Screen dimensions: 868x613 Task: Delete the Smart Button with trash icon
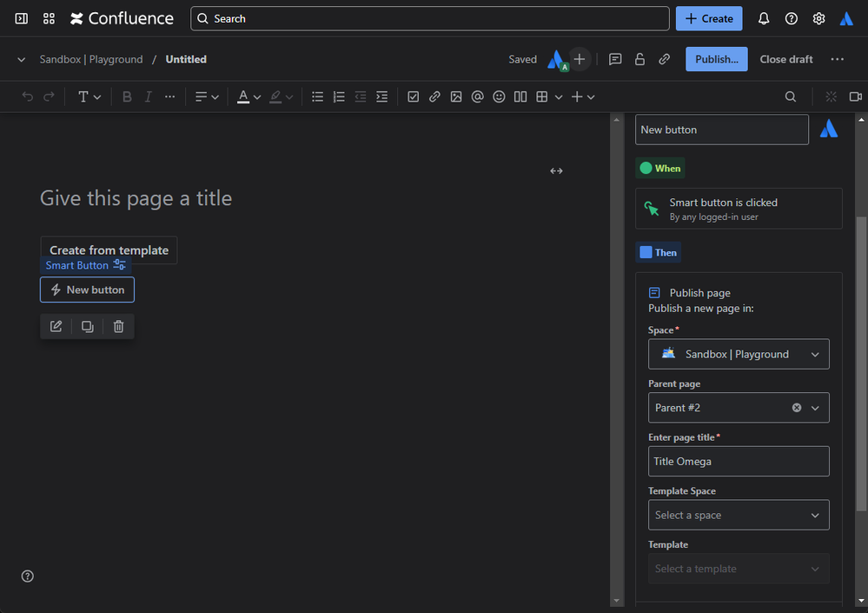[x=119, y=326]
